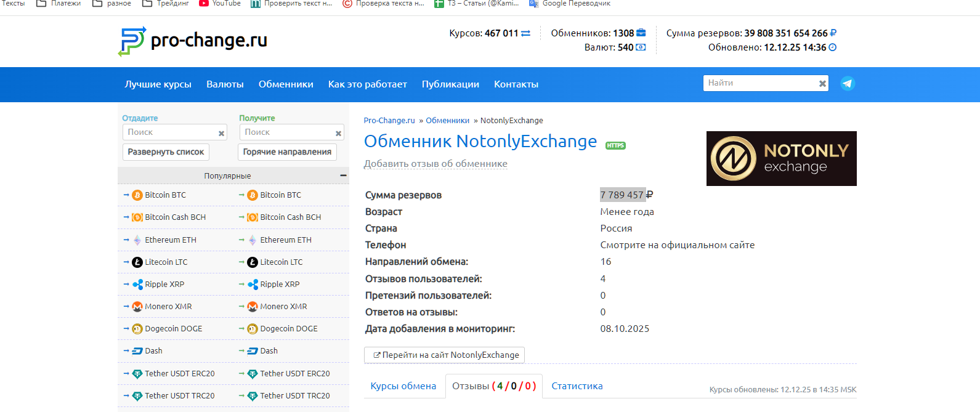Click the green HTTPS badge
980x412 pixels.
coord(615,146)
